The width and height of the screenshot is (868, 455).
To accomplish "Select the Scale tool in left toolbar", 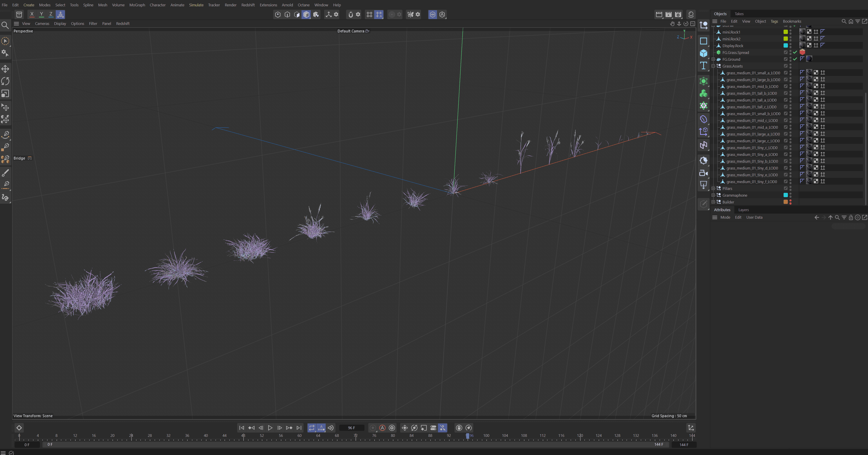I will pyautogui.click(x=5, y=93).
